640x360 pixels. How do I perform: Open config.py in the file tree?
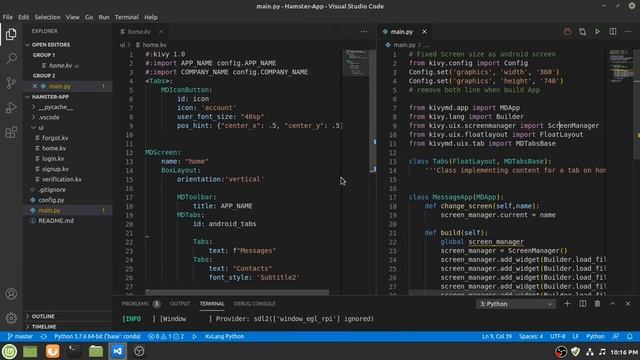pos(51,200)
